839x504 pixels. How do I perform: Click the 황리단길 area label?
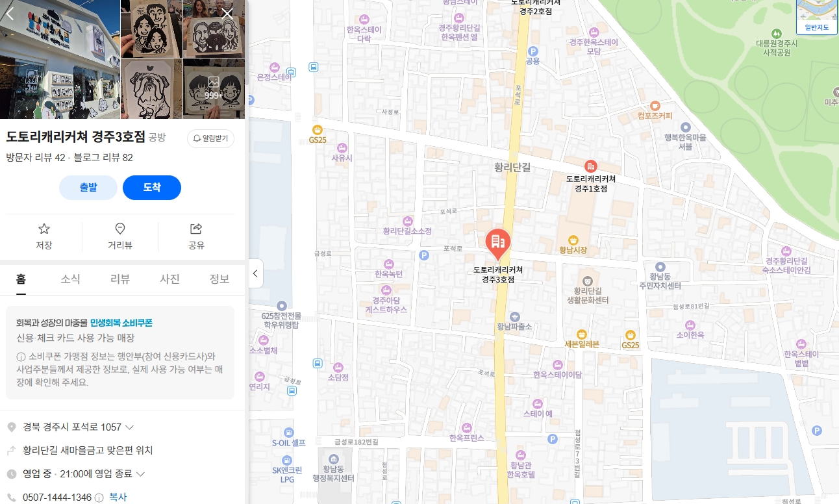[x=512, y=168]
